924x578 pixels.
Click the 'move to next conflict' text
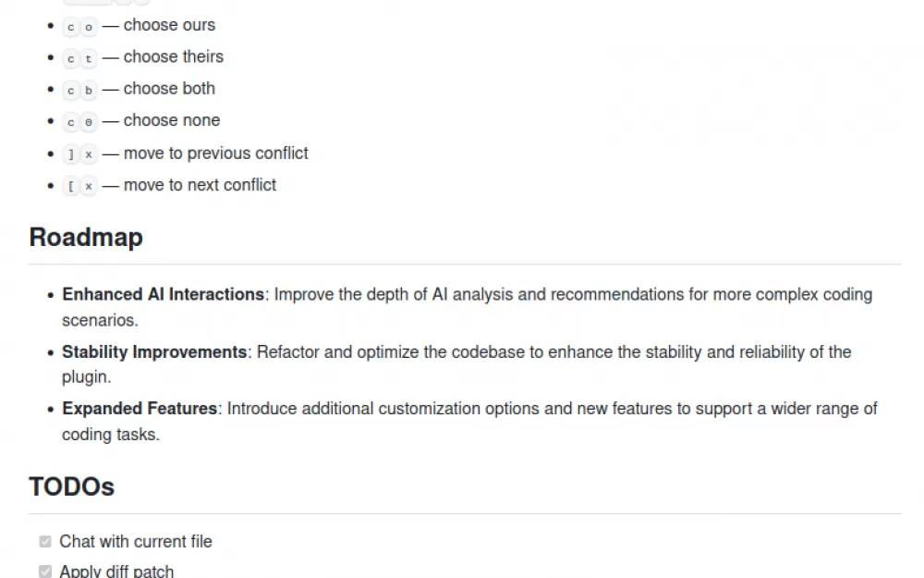200,185
